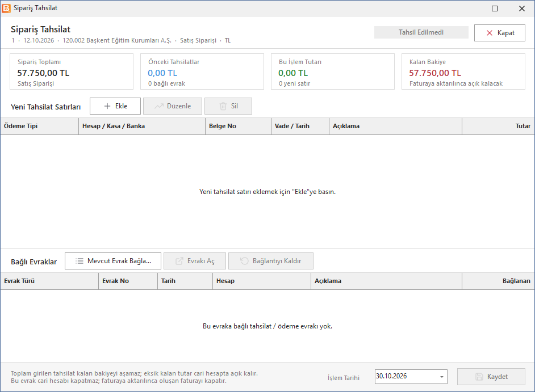The height and width of the screenshot is (392, 535).
Task: Click the Tutar column header
Action: tap(498, 126)
